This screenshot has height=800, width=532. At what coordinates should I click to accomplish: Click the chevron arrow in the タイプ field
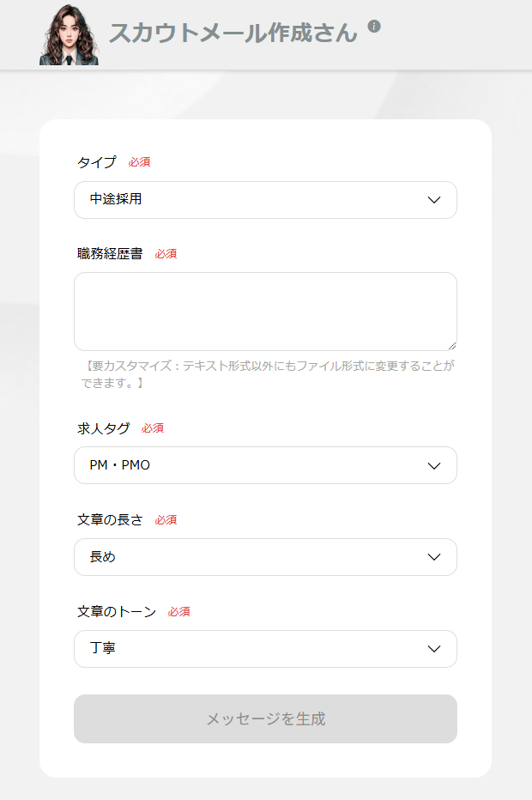pos(434,200)
